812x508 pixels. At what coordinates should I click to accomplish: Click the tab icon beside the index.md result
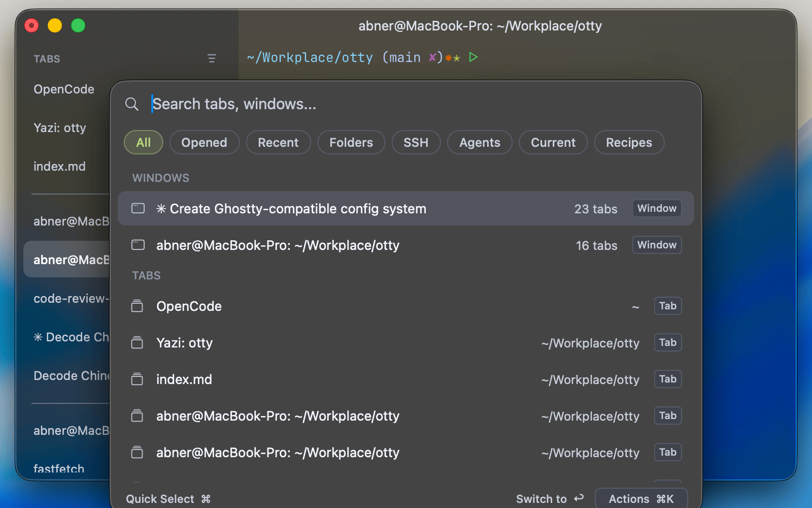pyautogui.click(x=137, y=379)
